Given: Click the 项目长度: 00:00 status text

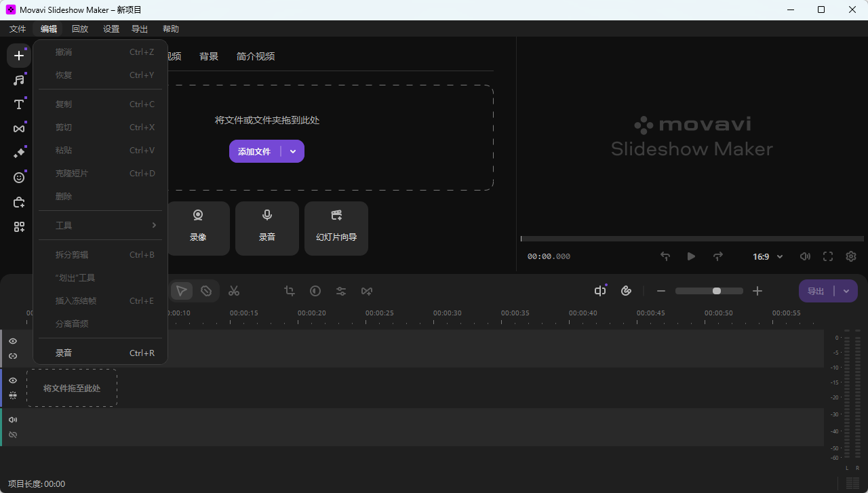Looking at the screenshot, I should click(x=37, y=484).
